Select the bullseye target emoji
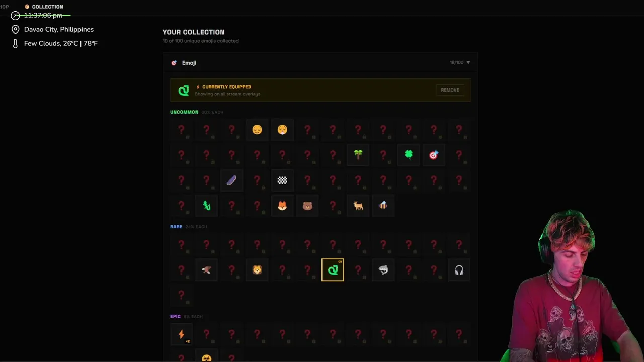This screenshot has height=362, width=644. point(434,155)
